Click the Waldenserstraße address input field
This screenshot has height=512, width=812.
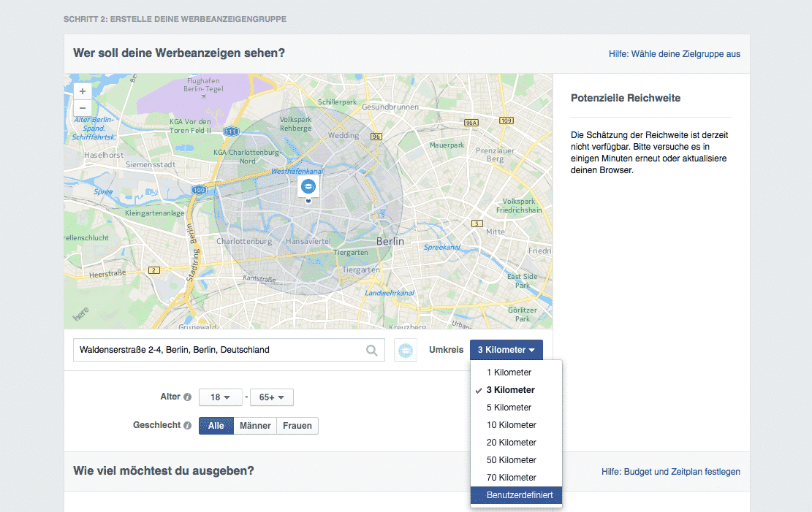coord(219,351)
